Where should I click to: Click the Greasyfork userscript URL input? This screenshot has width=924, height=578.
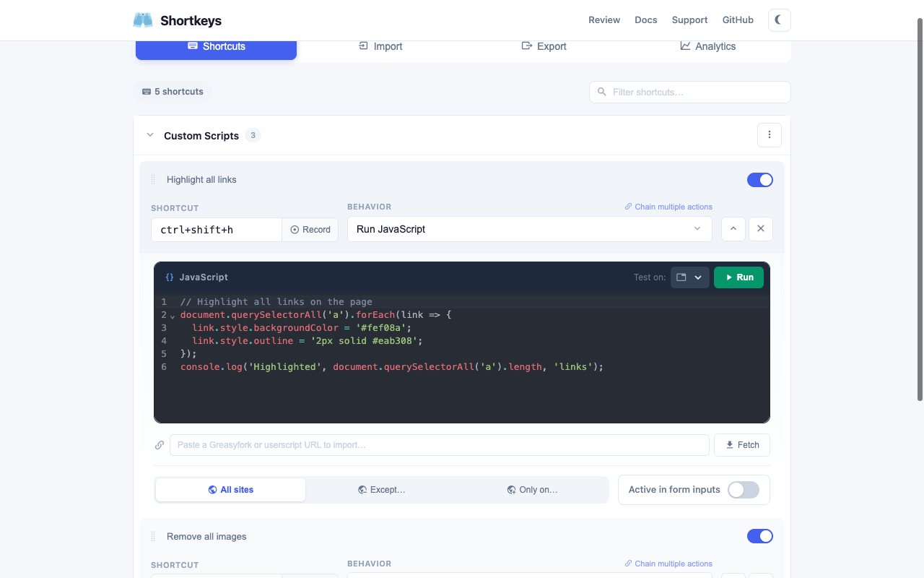click(440, 445)
